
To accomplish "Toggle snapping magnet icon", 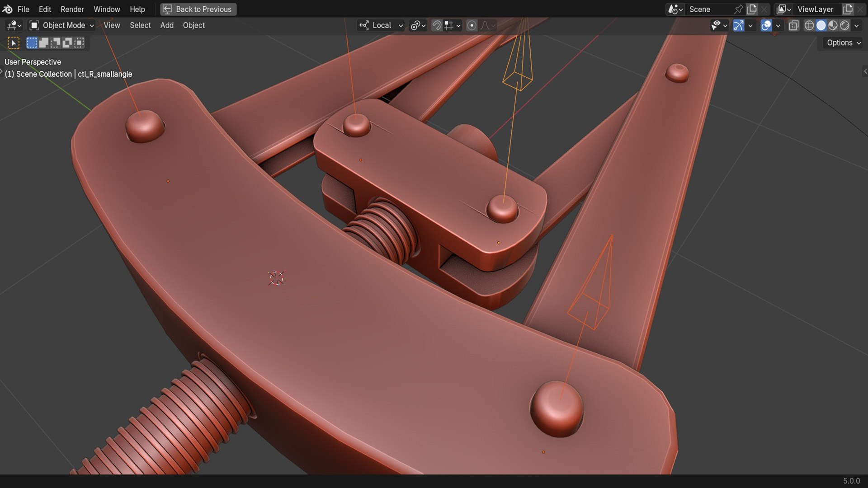I will [437, 25].
